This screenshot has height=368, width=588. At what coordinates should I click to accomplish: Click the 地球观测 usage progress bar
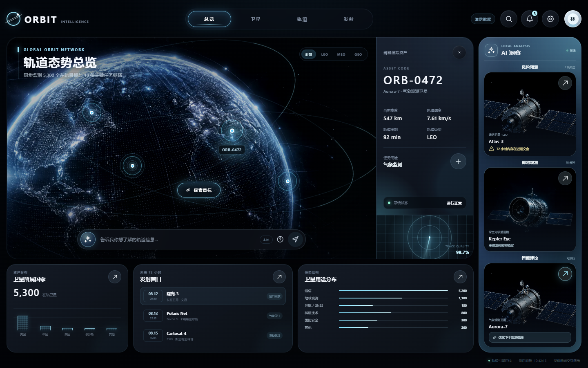tap(393, 298)
